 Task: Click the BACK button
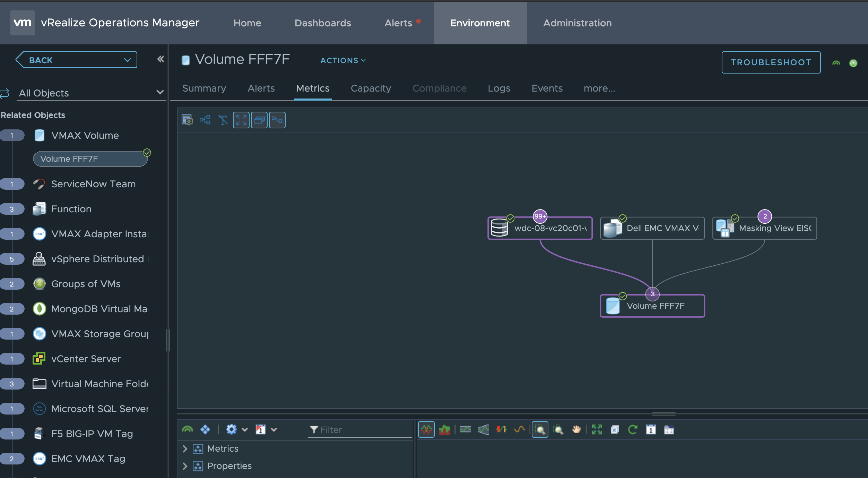tap(41, 60)
